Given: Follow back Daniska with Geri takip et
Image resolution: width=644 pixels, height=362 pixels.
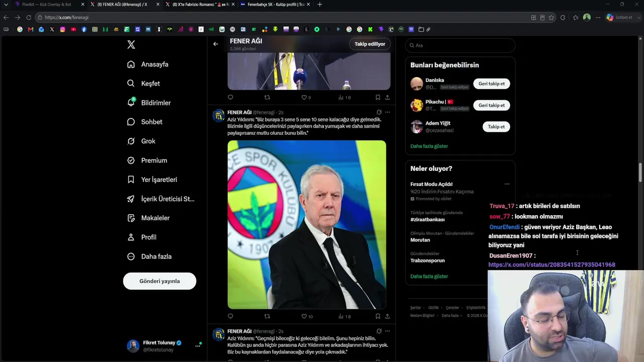Looking at the screenshot, I should (x=492, y=84).
